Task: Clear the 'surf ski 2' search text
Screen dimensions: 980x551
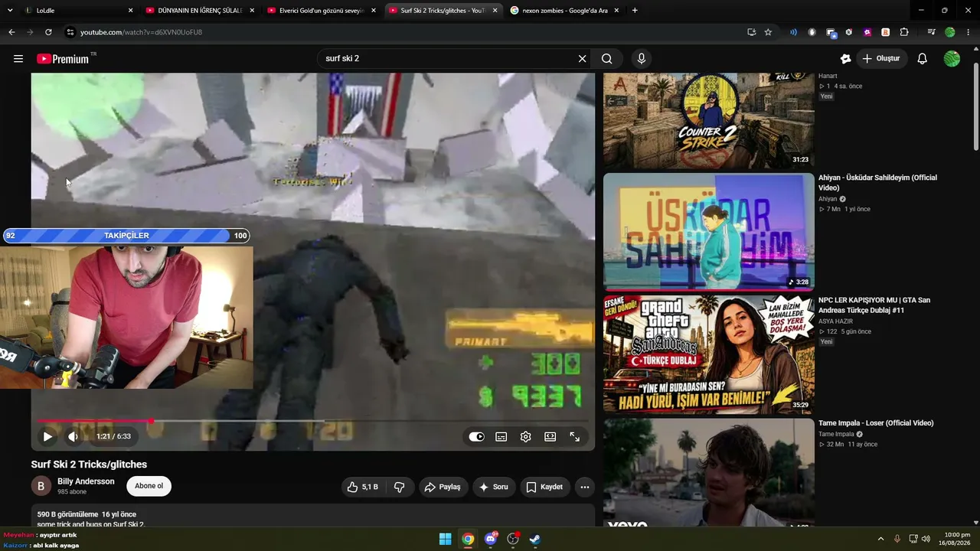Action: pos(582,59)
